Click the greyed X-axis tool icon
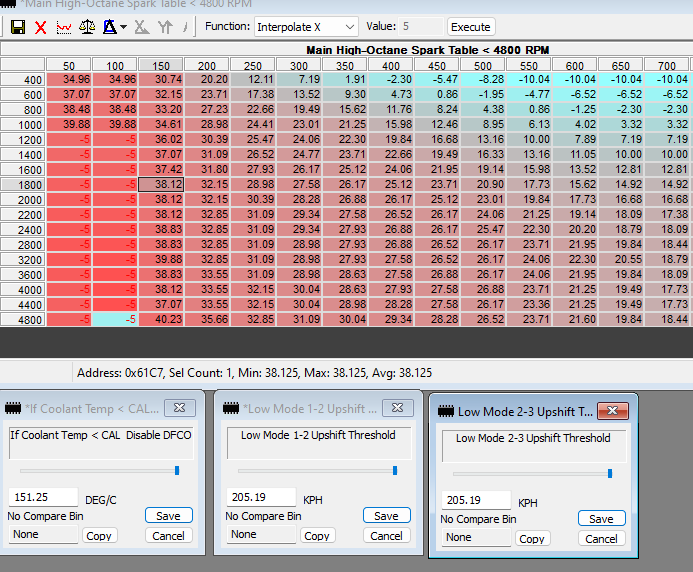This screenshot has height=572, width=693. coord(141,27)
